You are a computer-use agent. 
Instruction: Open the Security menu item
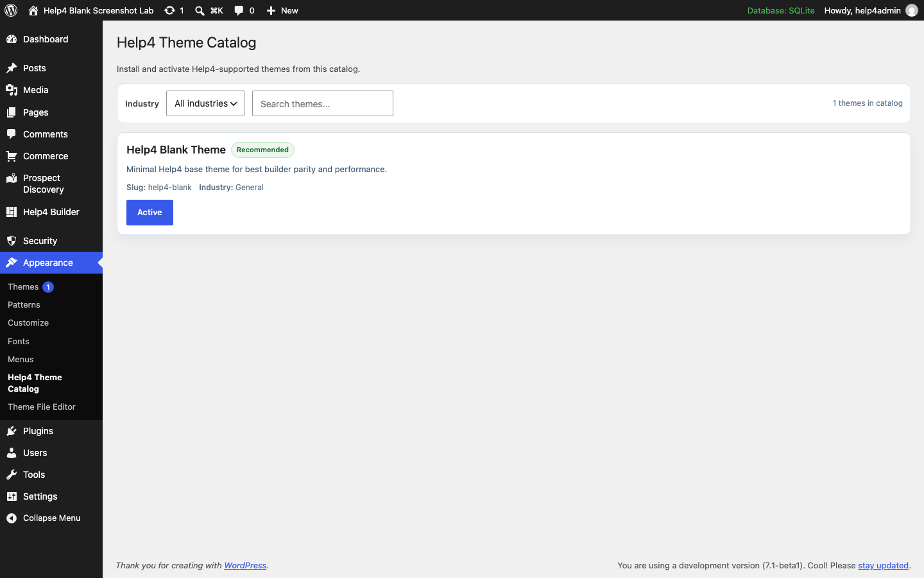[51, 241]
